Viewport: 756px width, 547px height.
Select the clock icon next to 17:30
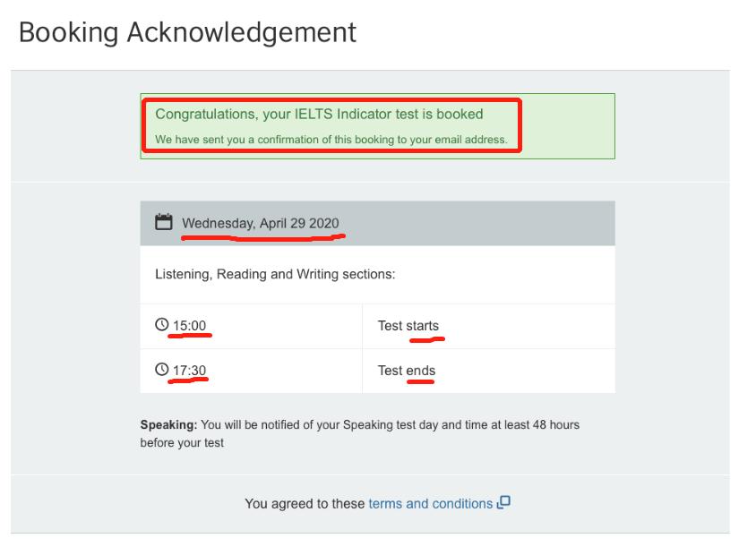pyautogui.click(x=162, y=370)
